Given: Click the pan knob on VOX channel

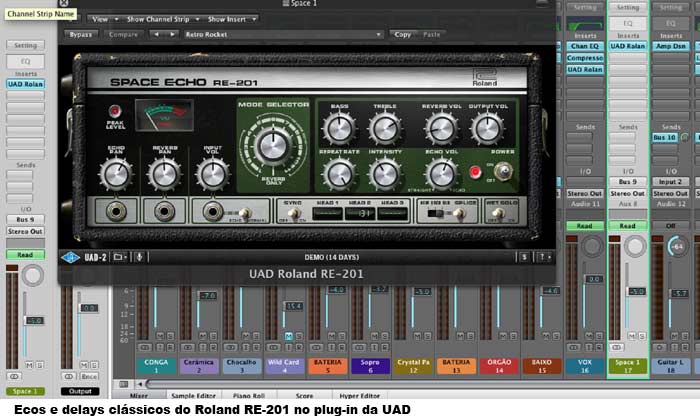Looking at the screenshot, I should [592, 246].
